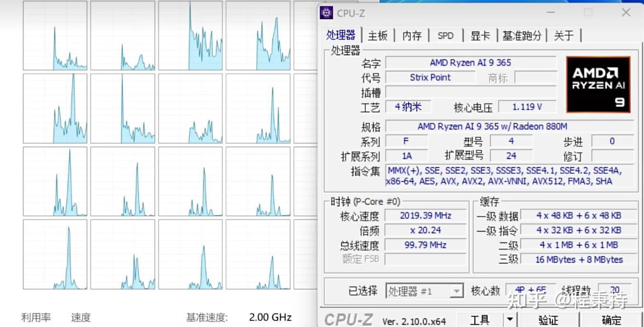Viewport: 644px width, 327px height.
Task: Open the 基准跑分 tab
Action: pos(522,35)
